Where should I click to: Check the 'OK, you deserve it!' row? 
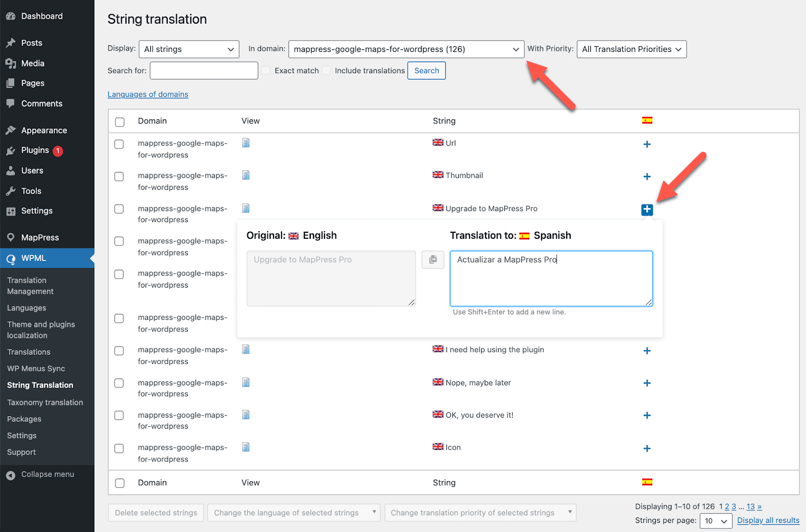click(119, 415)
